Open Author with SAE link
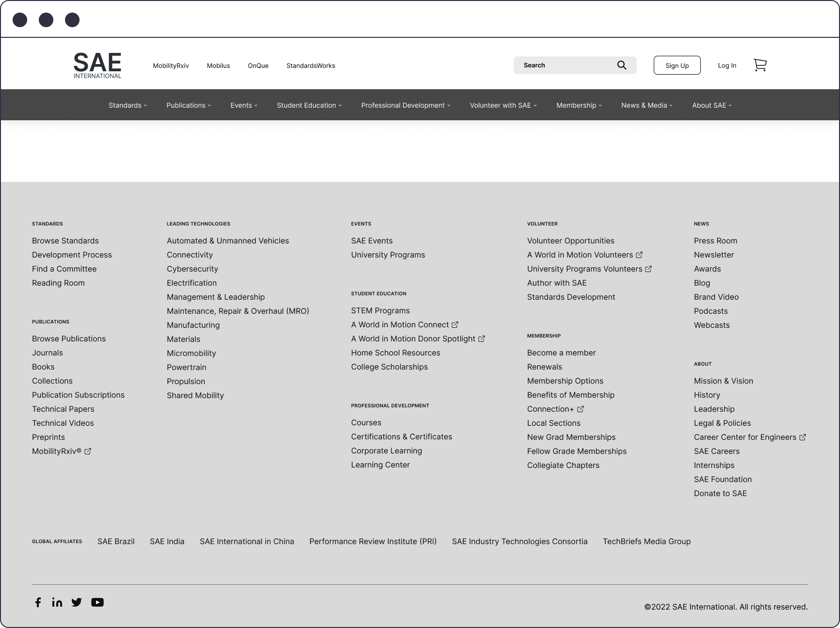Viewport: 840px width, 628px height. [557, 283]
